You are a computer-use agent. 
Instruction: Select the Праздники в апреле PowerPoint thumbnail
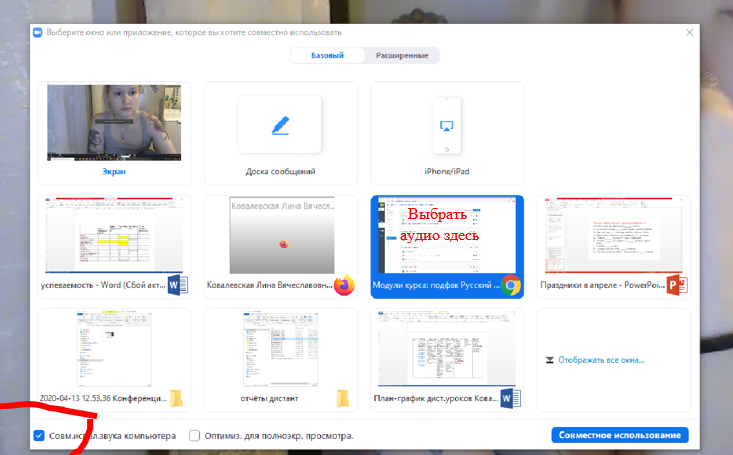pos(611,235)
